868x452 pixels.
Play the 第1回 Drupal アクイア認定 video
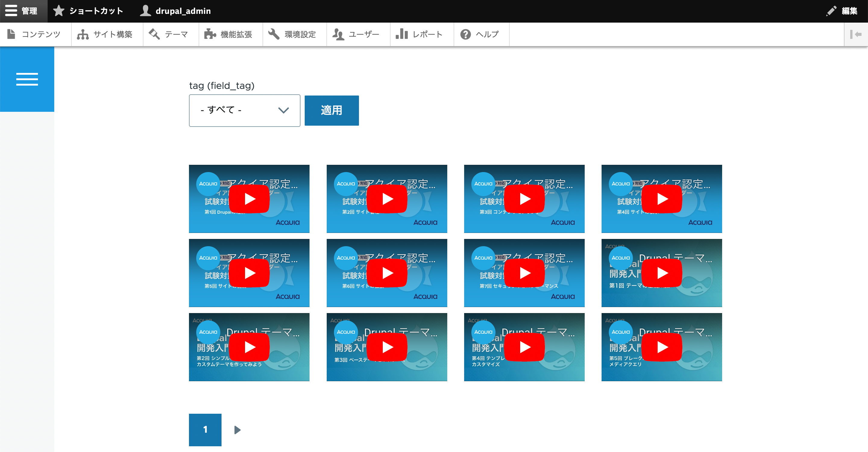249,199
